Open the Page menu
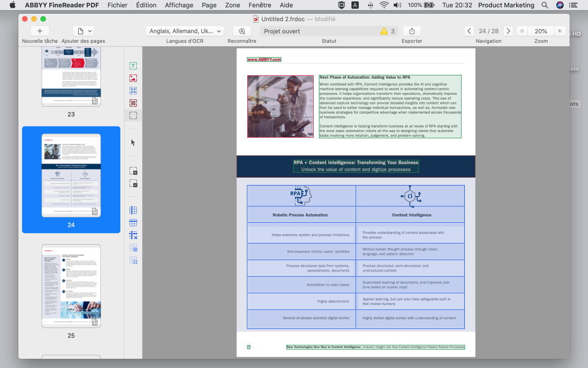This screenshot has width=588, height=368. (209, 5)
